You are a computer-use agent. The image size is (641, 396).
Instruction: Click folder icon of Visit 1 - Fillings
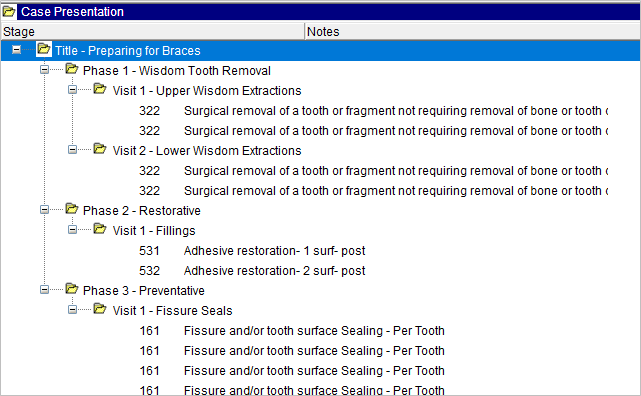pos(99,229)
